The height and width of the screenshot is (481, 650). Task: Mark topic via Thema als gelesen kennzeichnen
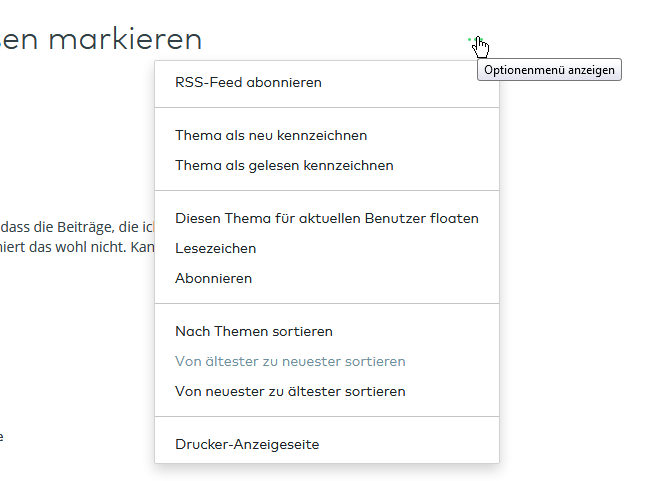click(284, 165)
